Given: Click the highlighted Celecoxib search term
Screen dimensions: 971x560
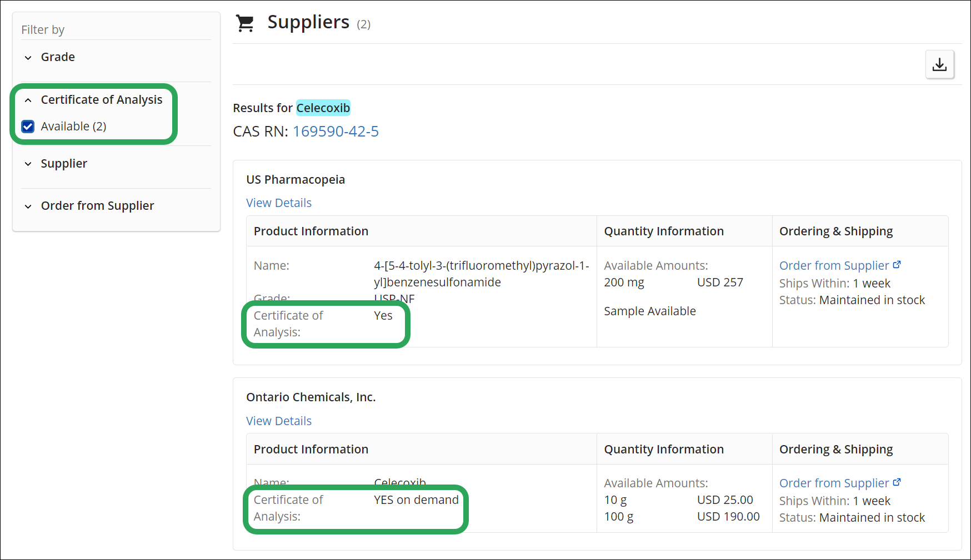Looking at the screenshot, I should [323, 108].
